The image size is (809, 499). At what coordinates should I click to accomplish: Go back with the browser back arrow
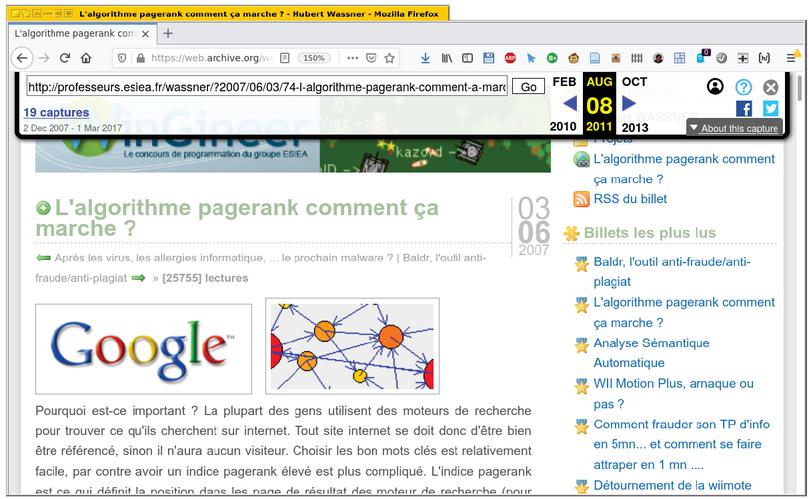22,58
